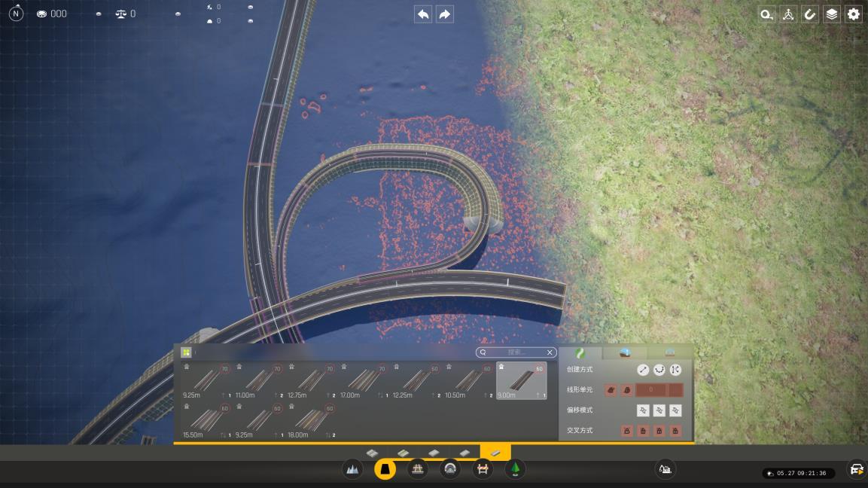Select the 18.00m road type
This screenshot has width=868, height=488.
point(311,421)
